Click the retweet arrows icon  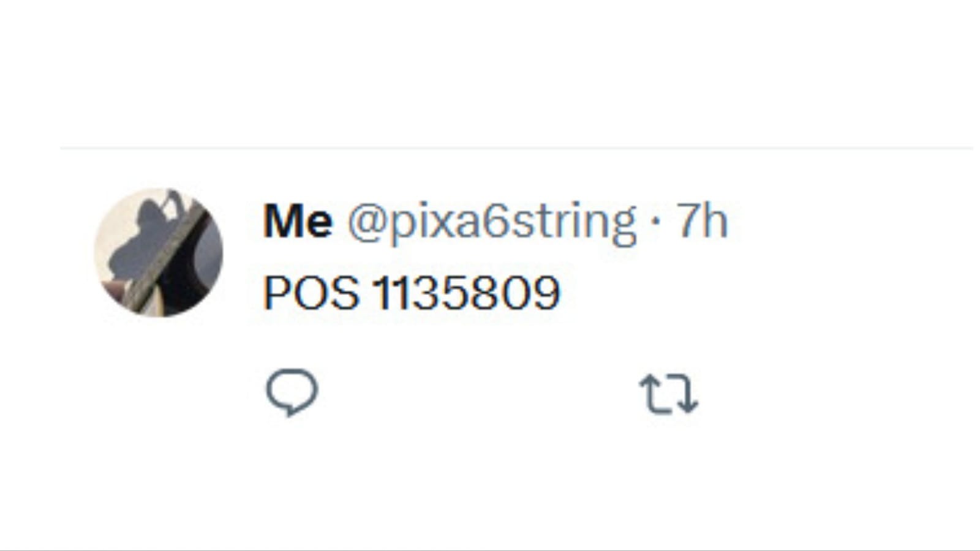[x=669, y=394]
